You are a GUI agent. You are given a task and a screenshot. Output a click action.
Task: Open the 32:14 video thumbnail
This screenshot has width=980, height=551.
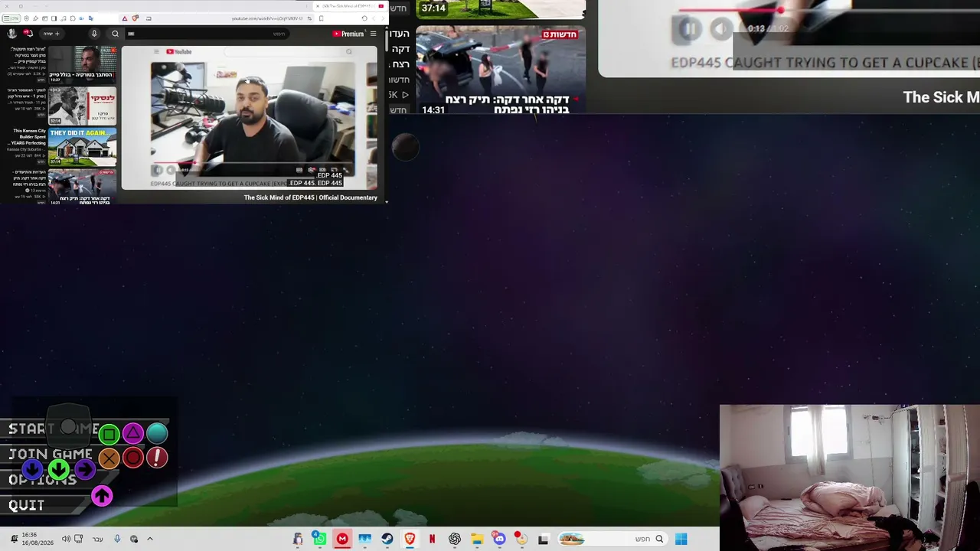point(83,106)
